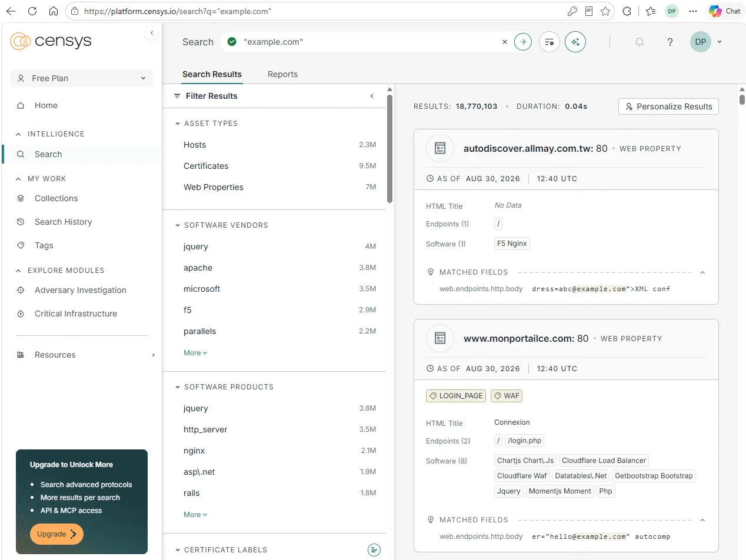Viewport: 746px width, 560px height.
Task: Collapse the ASSET TYPES filter group
Action: (x=178, y=124)
